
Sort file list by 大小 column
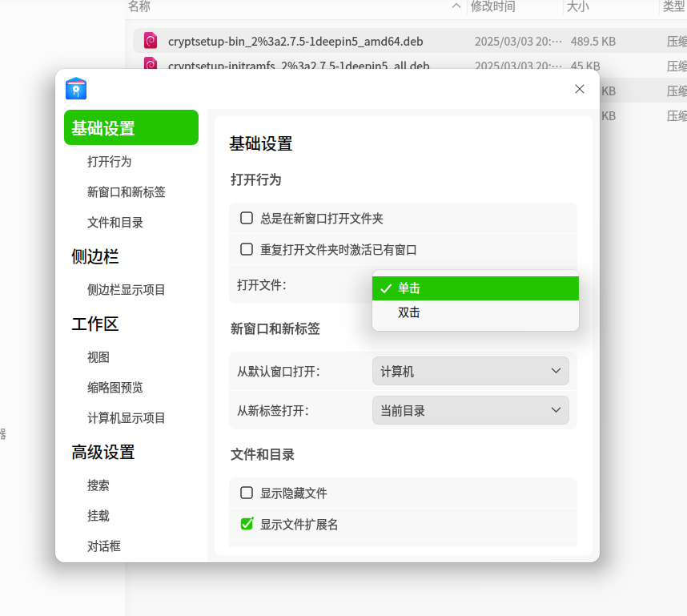[577, 6]
